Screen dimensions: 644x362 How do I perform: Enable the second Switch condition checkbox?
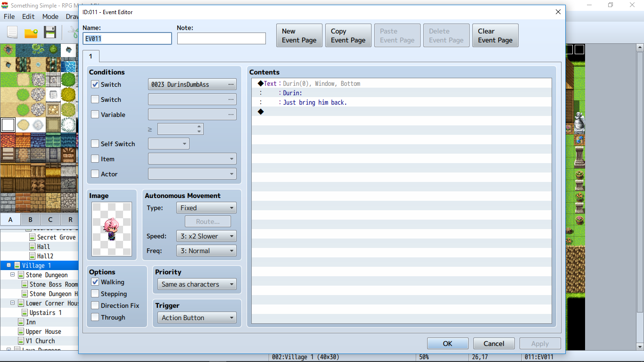pos(95,99)
